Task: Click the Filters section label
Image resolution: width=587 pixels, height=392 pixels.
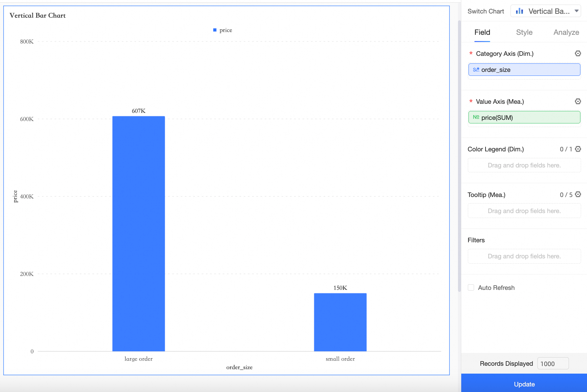Action: [476, 240]
